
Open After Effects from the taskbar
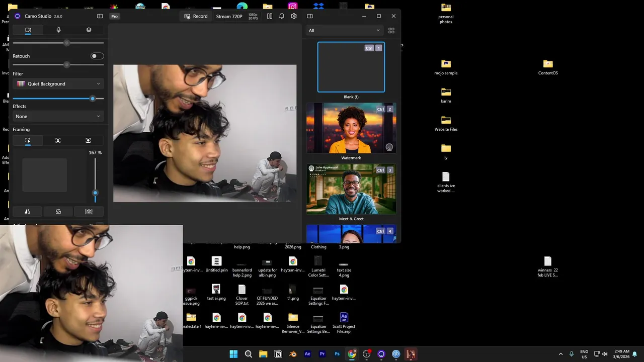coord(307,354)
